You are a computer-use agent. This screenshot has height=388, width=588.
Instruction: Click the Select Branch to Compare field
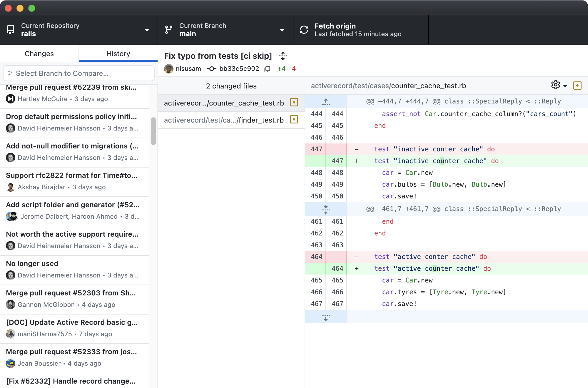click(x=78, y=73)
